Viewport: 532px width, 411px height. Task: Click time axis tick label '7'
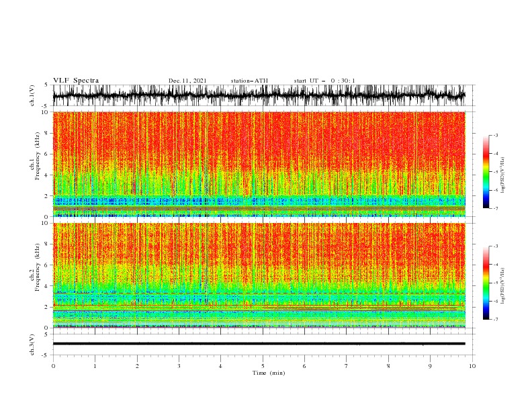tap(347, 366)
